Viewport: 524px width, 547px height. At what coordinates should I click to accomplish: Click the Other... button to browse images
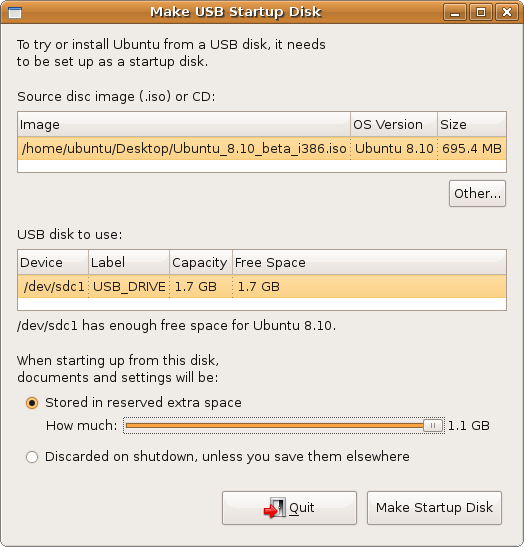tap(477, 194)
